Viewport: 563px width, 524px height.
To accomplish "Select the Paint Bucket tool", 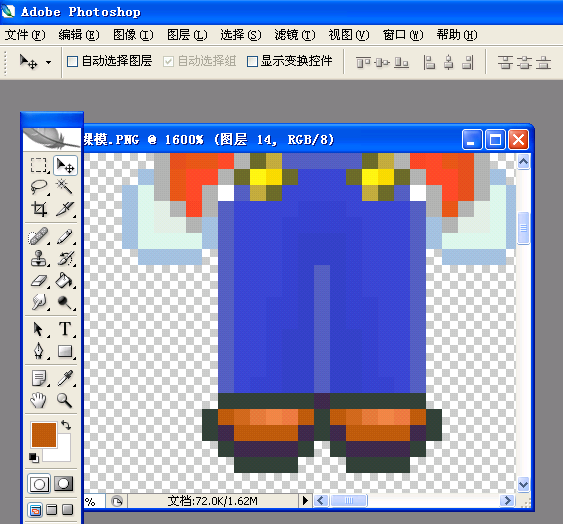I will click(65, 280).
